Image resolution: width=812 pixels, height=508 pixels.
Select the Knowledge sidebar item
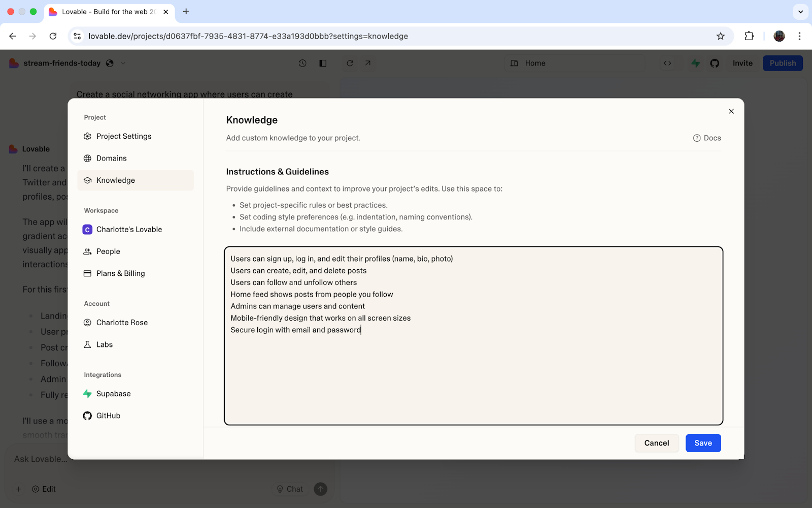coord(136,180)
